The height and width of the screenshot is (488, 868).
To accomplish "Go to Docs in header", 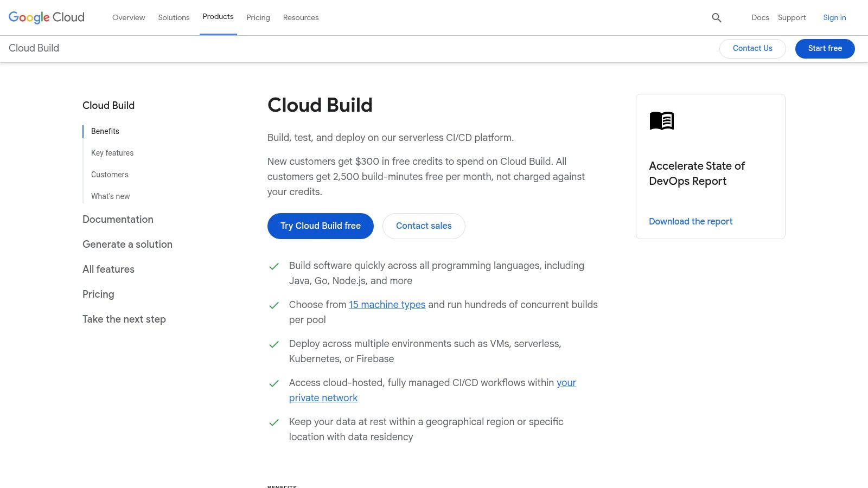I will (x=760, y=17).
